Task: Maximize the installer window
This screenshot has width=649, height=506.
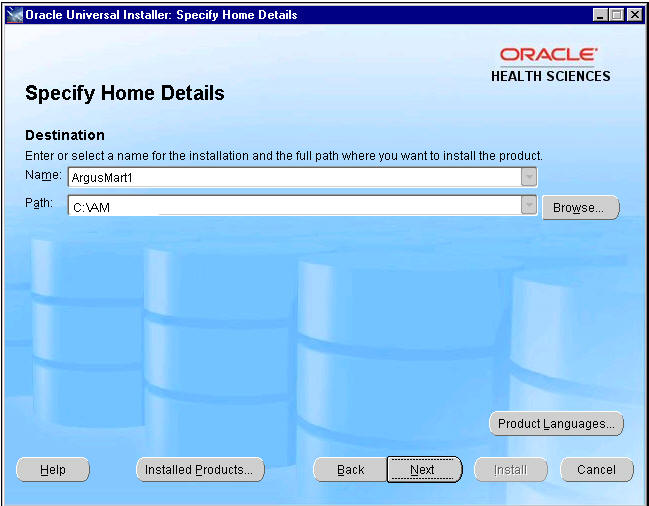Action: [617, 15]
